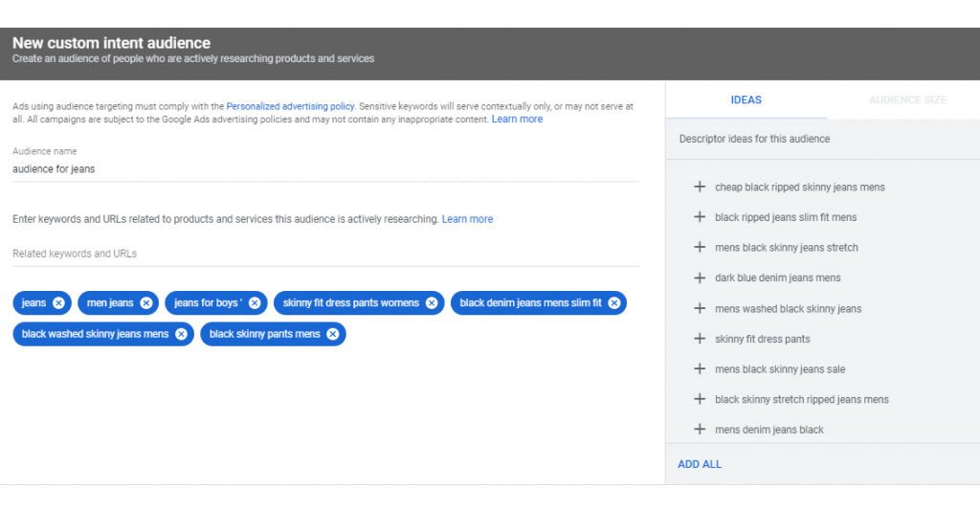Image resolution: width=980 pixels, height=511 pixels.
Task: Open Learn more link after advertising policies text
Action: click(517, 120)
